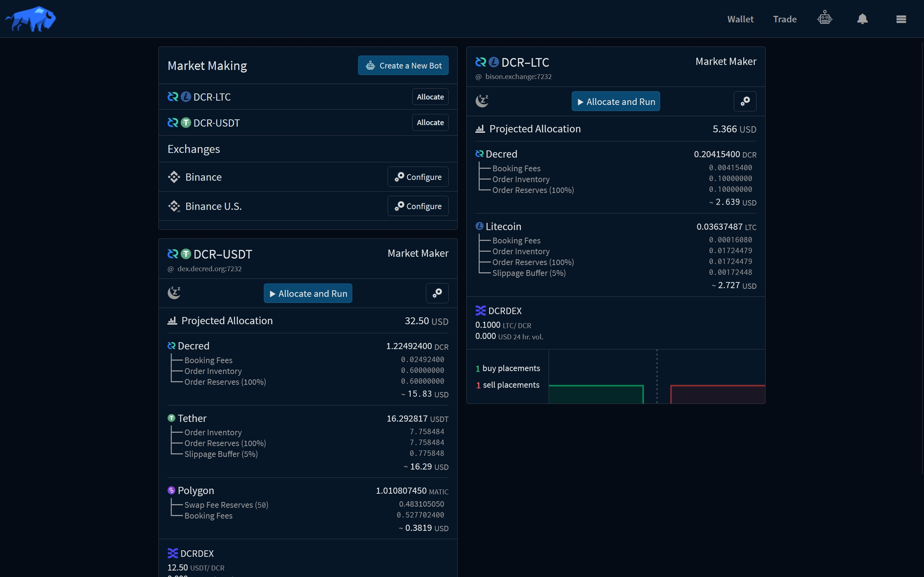
Task: Open the DCR-USDT bot settings gears
Action: [437, 294]
